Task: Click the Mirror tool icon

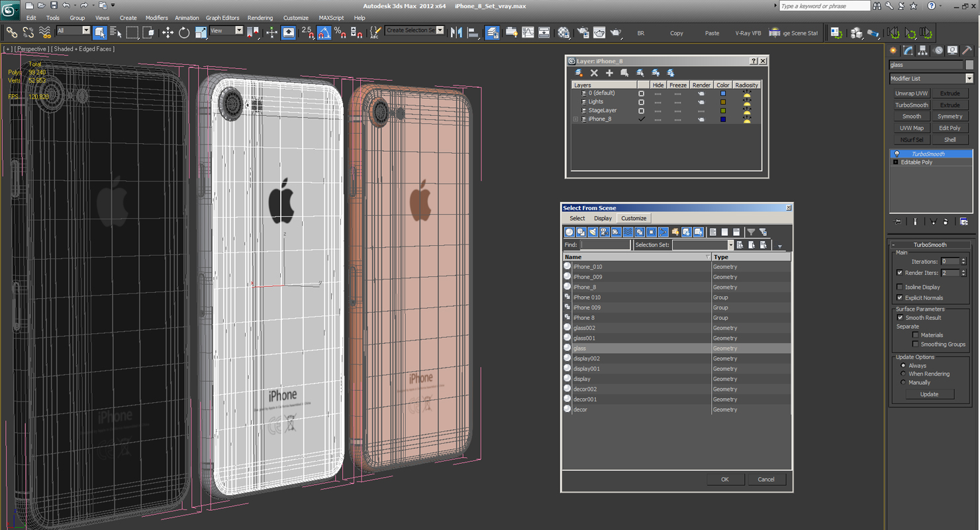Action: coord(456,32)
